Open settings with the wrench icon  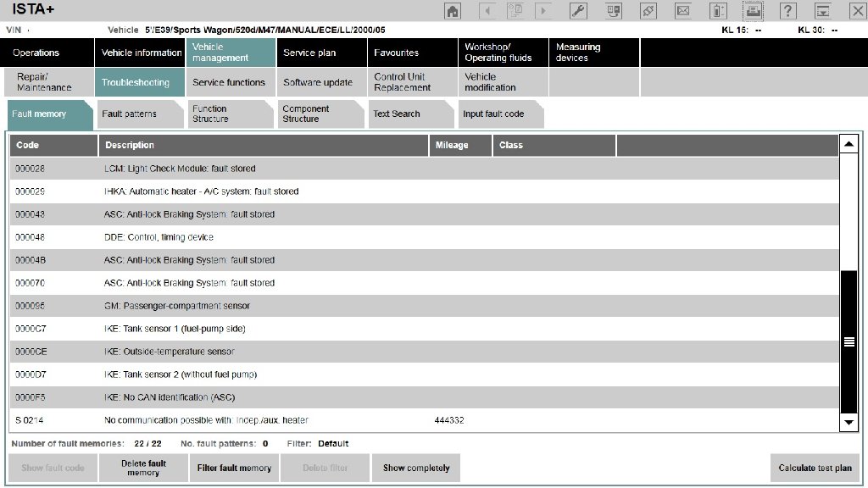tap(578, 10)
